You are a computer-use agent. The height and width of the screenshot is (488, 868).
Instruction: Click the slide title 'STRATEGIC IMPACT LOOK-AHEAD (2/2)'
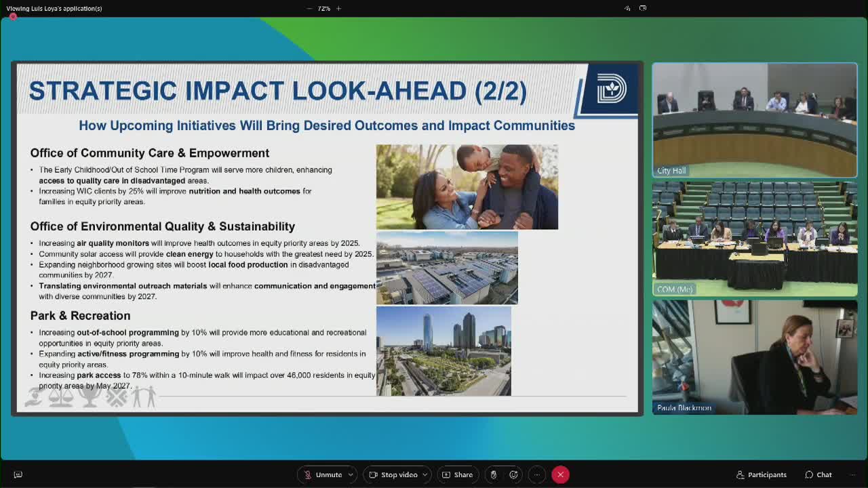pyautogui.click(x=277, y=91)
